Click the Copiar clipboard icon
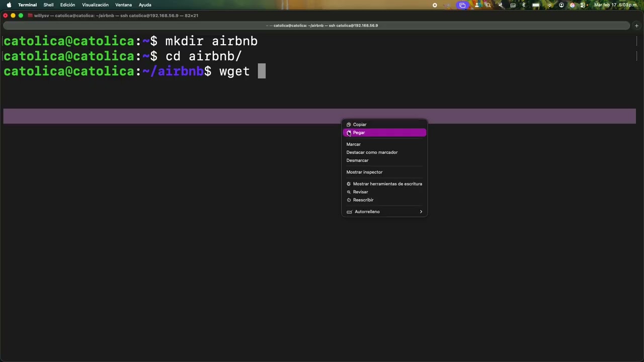Image resolution: width=644 pixels, height=362 pixels. pyautogui.click(x=349, y=125)
